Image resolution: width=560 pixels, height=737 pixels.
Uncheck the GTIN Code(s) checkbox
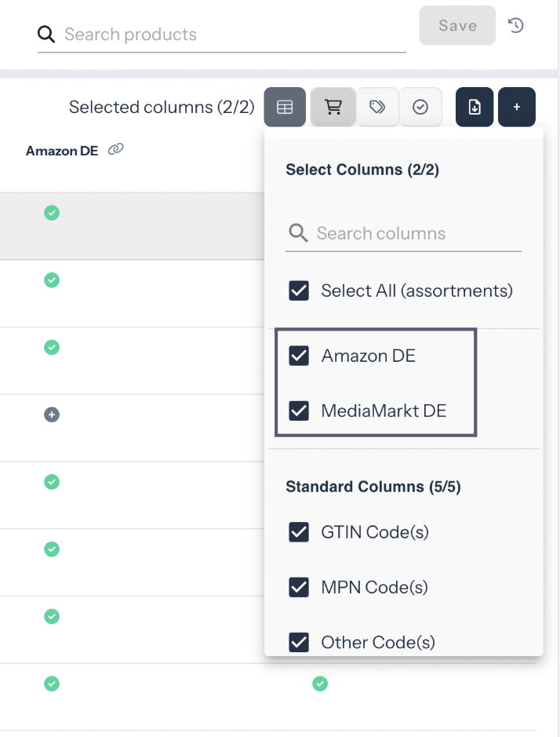[x=299, y=532]
